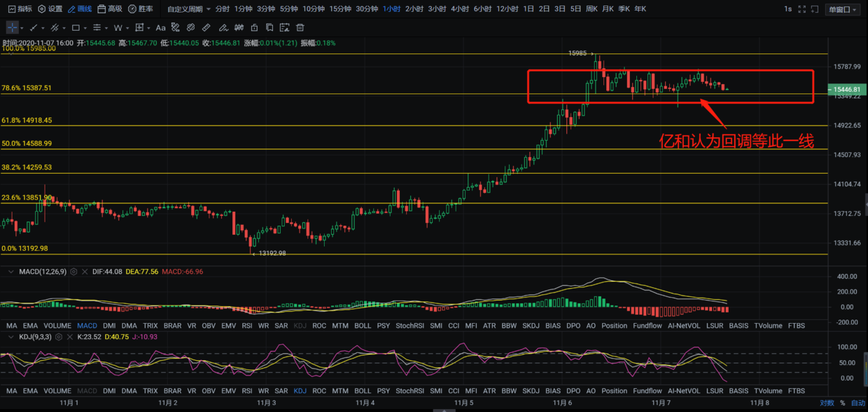The width and height of the screenshot is (868, 412).
Task: Choose the rectangle shape tool
Action: (x=75, y=27)
